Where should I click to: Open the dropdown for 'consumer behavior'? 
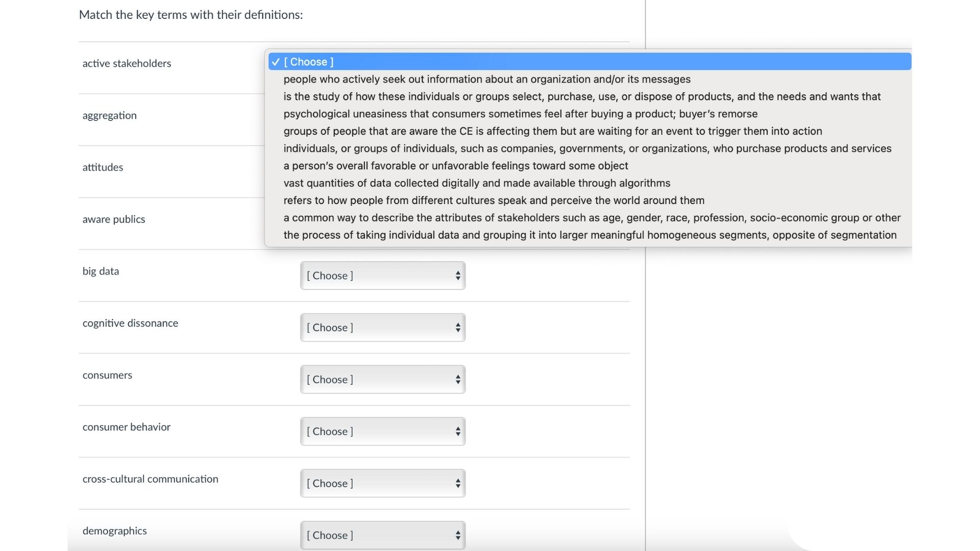(382, 431)
